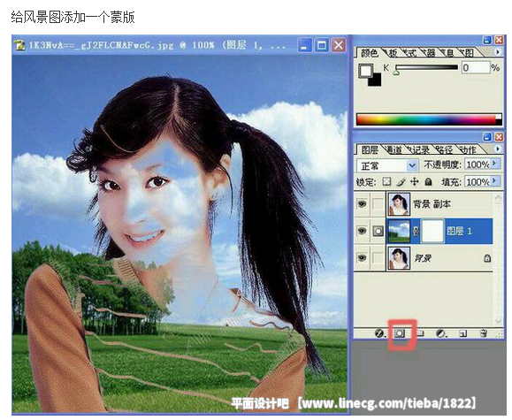Toggle lock transparent pixels icon
Viewport: 512px width, 420px height.
click(x=386, y=181)
